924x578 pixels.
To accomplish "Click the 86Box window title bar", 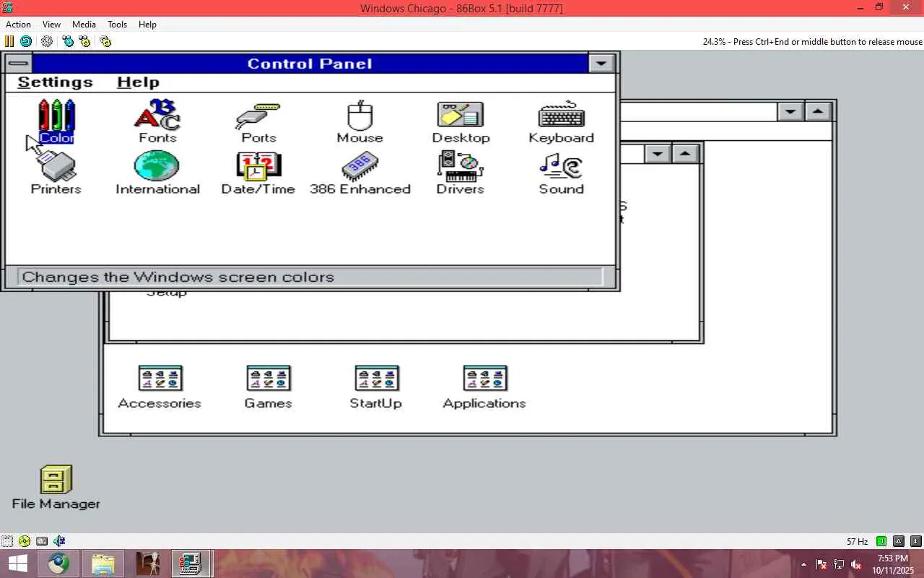I will coord(461,8).
